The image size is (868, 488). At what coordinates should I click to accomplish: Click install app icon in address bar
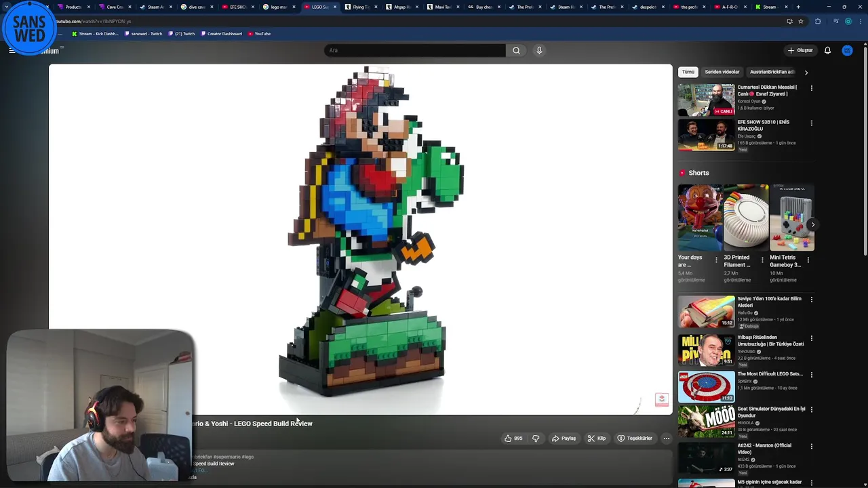[789, 21]
